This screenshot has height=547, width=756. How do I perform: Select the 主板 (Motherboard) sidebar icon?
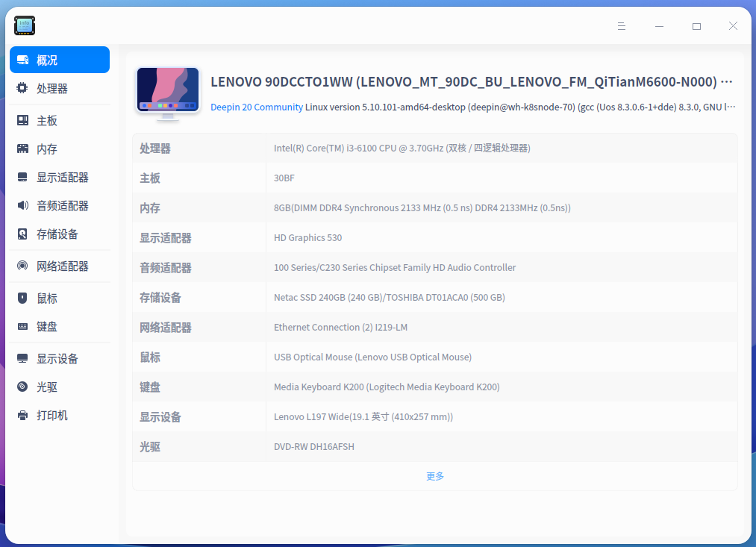point(22,119)
